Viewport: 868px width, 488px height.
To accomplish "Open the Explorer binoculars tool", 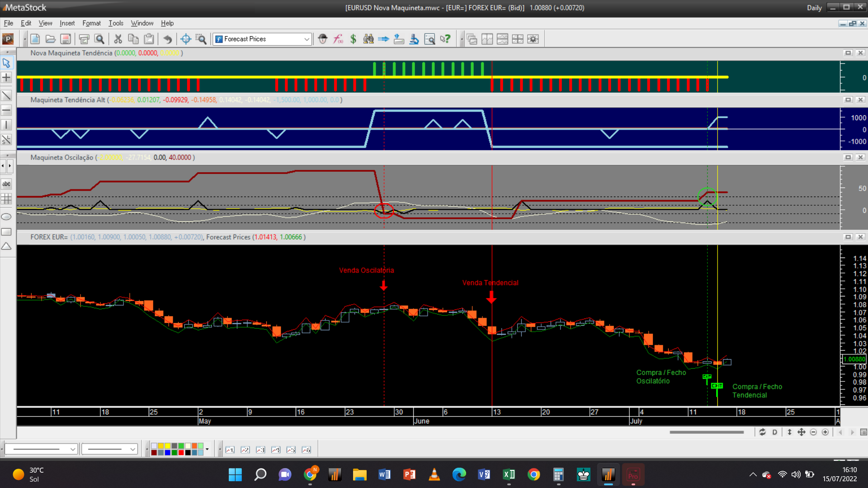I will tap(368, 39).
